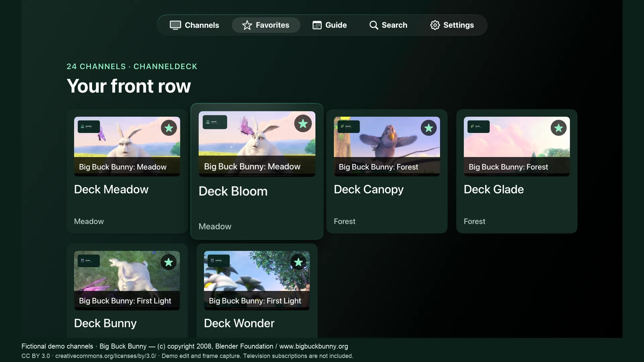Viewport: 644px width, 362px height.
Task: Click the Meadow category label under Deck Bloom
Action: pos(215,227)
